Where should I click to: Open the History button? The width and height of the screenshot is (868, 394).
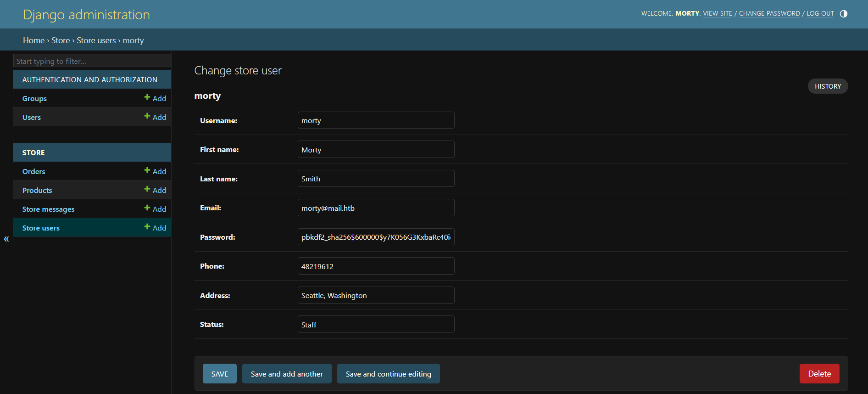tap(828, 86)
